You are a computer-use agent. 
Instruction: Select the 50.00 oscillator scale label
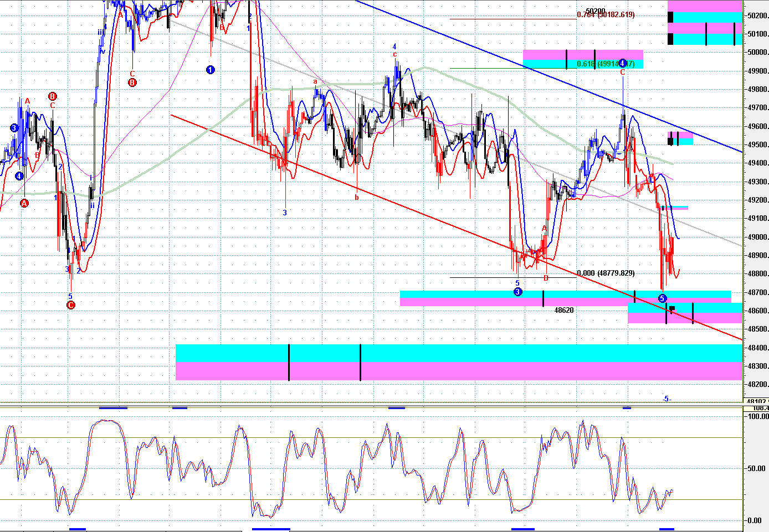757,468
